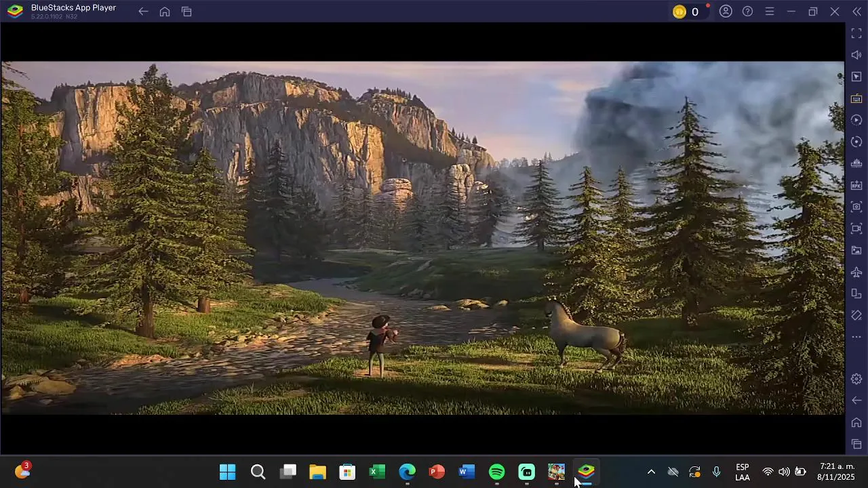Open Excel from the taskbar
The image size is (868, 488).
pos(377,472)
